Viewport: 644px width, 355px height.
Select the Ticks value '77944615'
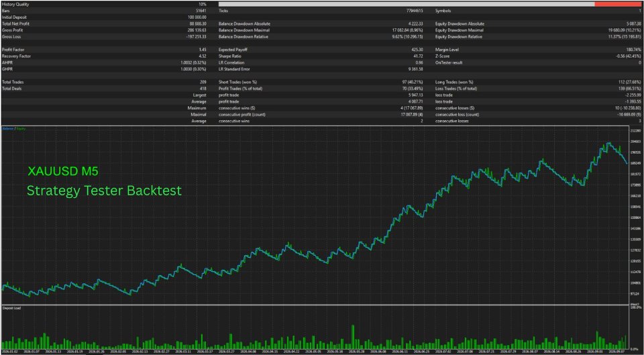(x=415, y=11)
